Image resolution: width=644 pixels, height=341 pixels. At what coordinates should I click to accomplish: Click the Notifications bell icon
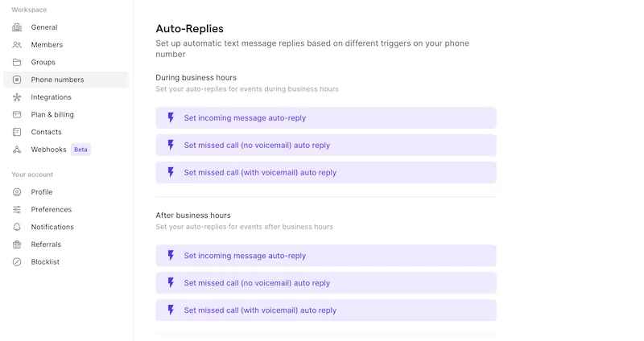(x=17, y=227)
